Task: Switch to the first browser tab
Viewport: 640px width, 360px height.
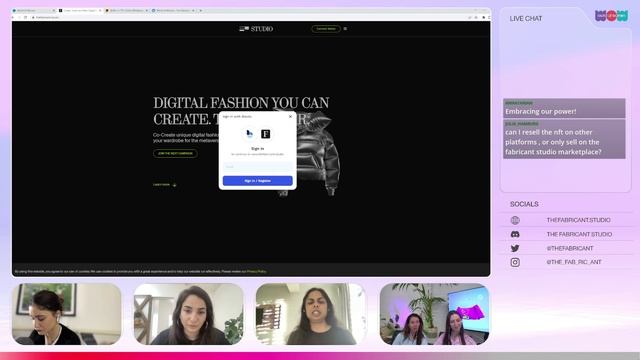Action: (34, 10)
